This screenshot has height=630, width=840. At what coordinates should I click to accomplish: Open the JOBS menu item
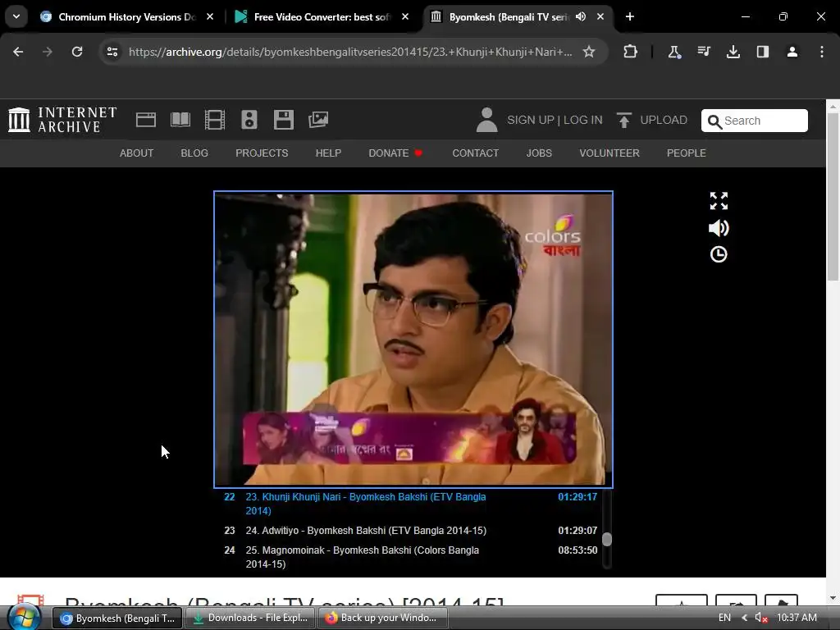(x=539, y=153)
